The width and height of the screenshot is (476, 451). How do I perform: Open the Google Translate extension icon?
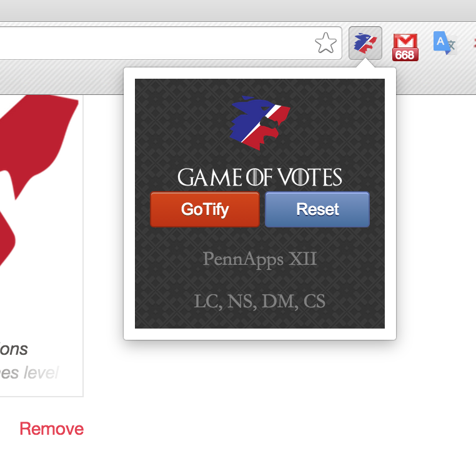tap(444, 43)
